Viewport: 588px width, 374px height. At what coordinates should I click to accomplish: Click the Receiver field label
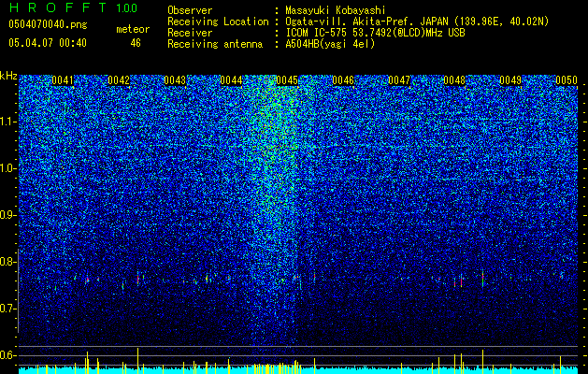(x=190, y=33)
